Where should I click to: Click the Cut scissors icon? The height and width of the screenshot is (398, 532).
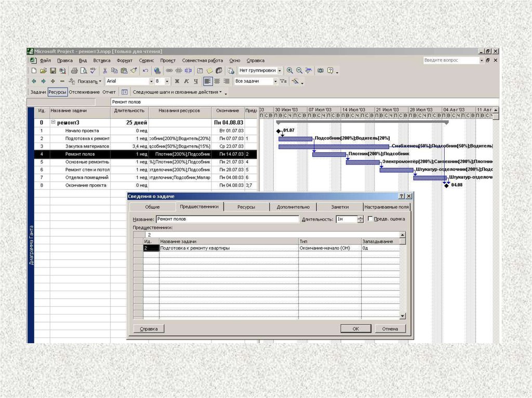pyautogui.click(x=105, y=71)
